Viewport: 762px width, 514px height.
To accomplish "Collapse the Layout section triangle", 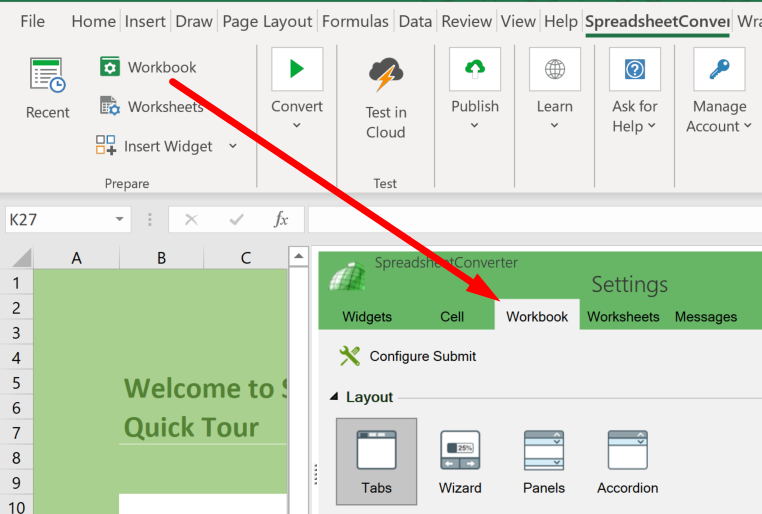I will (x=333, y=397).
